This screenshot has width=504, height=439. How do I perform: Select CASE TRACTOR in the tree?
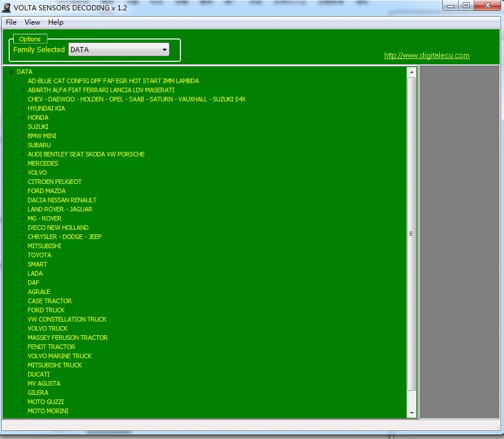49,301
